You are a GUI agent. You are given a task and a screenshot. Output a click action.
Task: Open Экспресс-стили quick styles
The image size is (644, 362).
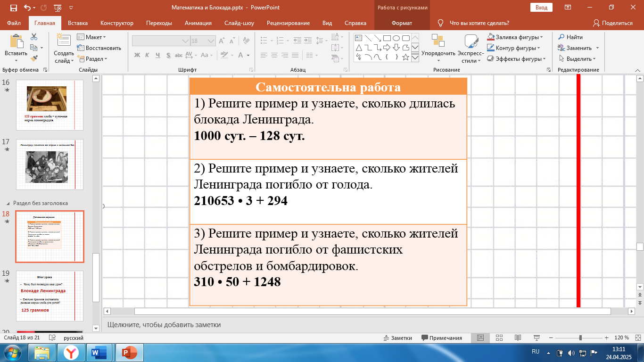(x=471, y=49)
